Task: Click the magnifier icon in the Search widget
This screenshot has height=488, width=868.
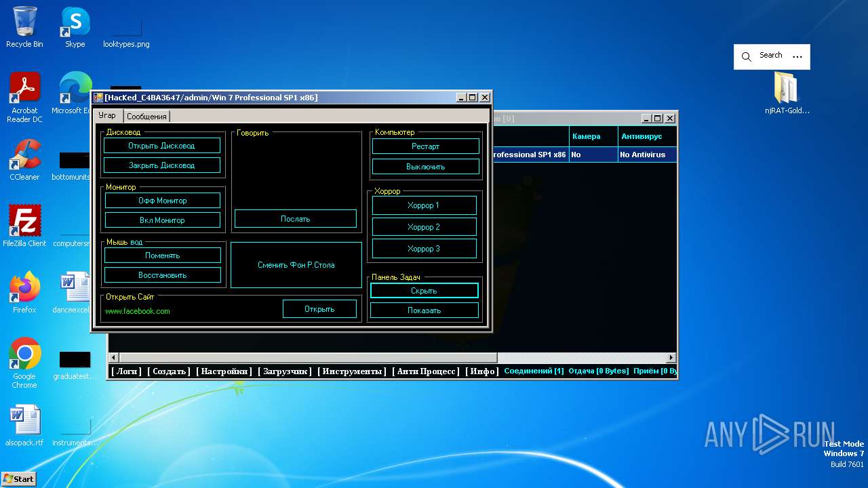Action: pyautogui.click(x=747, y=57)
